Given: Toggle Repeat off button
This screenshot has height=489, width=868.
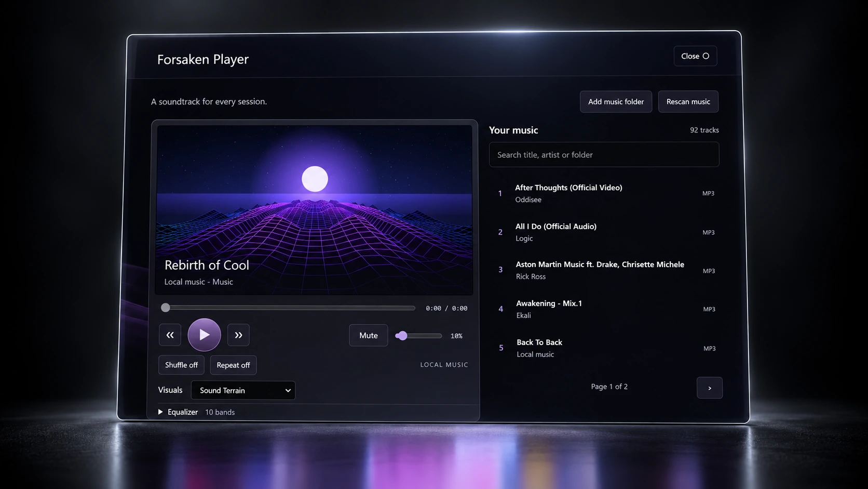Looking at the screenshot, I should point(233,365).
